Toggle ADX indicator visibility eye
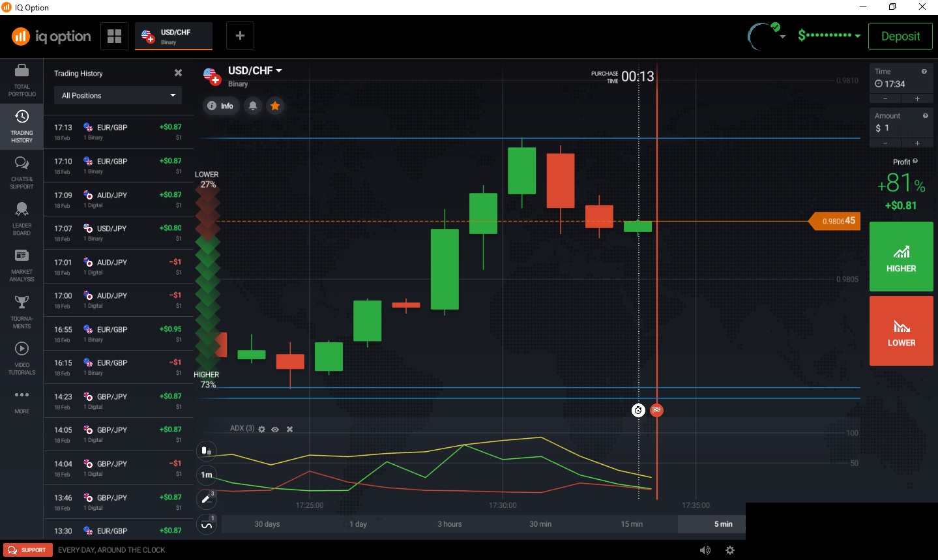Screen dimensions: 938x560 [x=275, y=429]
